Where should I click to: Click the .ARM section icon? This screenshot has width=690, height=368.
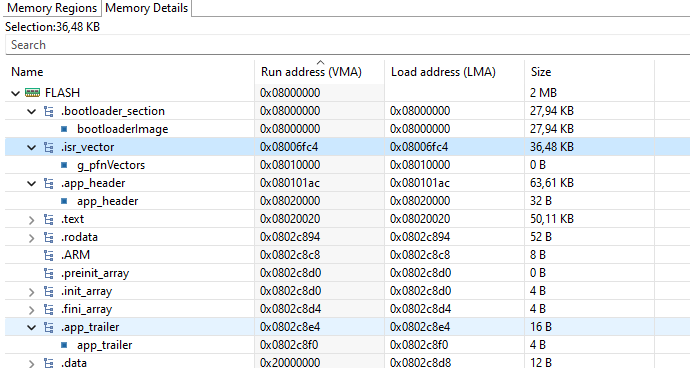click(x=48, y=255)
